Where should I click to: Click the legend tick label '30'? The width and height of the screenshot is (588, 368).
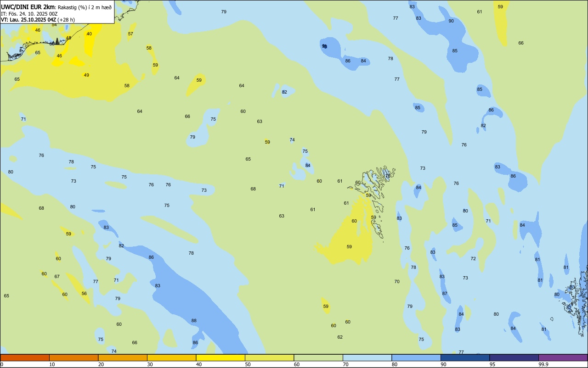(x=150, y=364)
